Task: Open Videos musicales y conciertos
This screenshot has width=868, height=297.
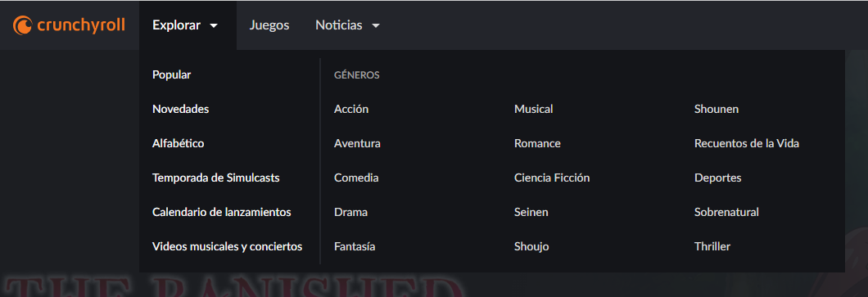Action: (x=227, y=246)
